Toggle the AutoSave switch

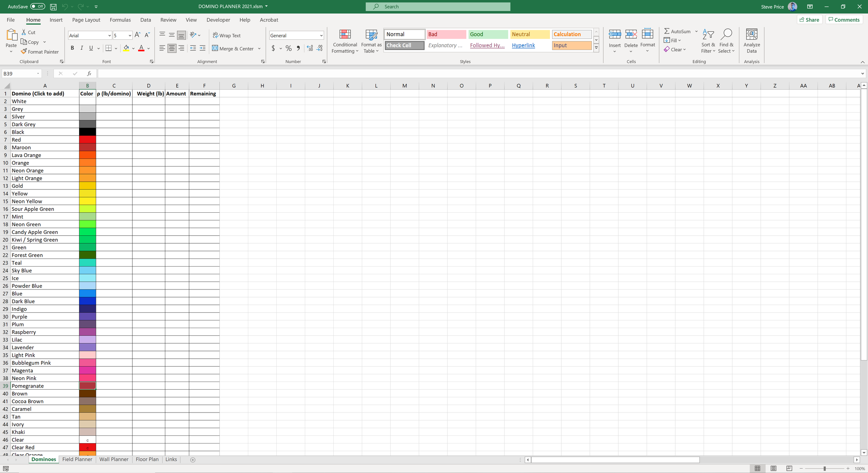(37, 6)
